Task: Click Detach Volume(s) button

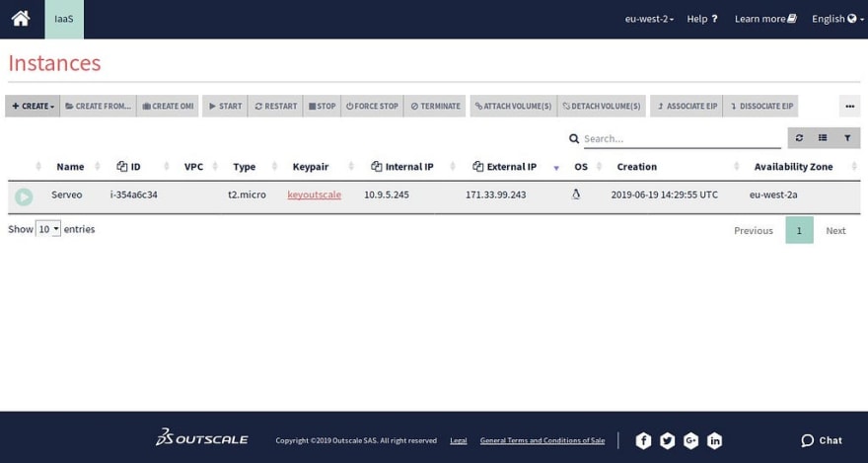Action: tap(602, 106)
